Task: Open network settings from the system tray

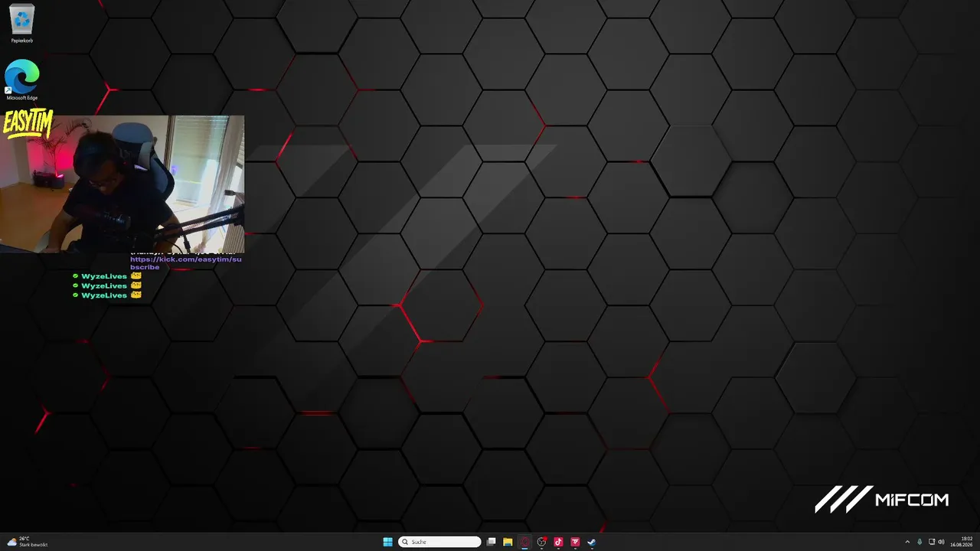Action: 931,542
